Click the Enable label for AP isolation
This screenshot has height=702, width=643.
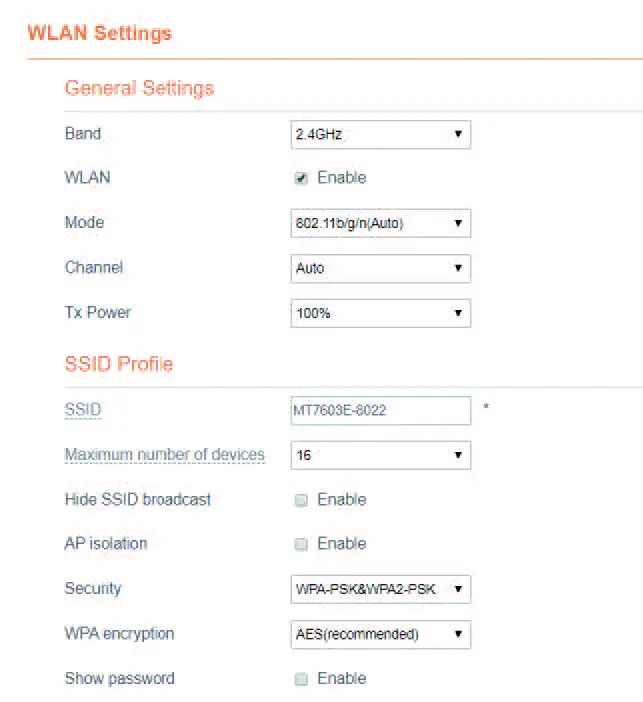coord(342,544)
